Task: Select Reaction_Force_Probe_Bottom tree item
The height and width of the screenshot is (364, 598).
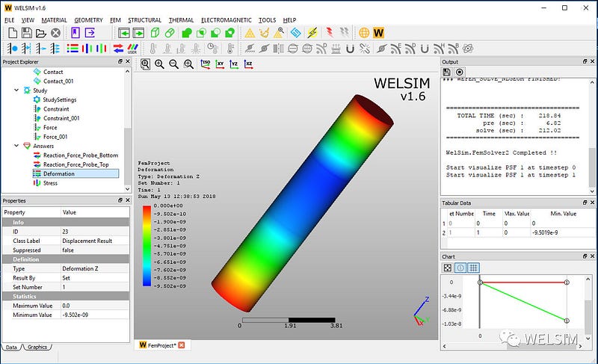Action: [81, 155]
